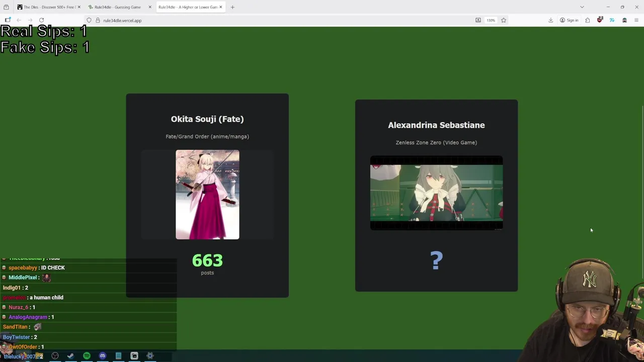Screen dimensions: 644x362
Task: Pick the Alexandrina Sebastiane image card
Action: [436, 193]
